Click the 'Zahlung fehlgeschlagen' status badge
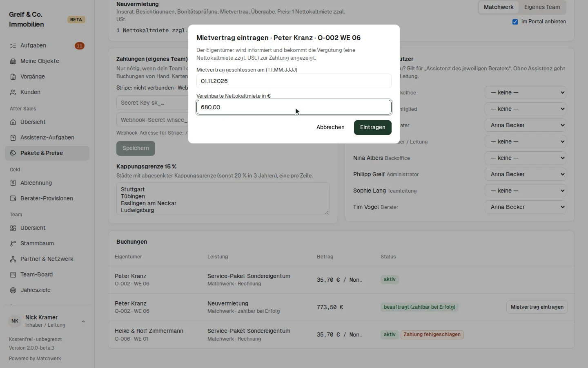Image resolution: width=588 pixels, height=368 pixels. pyautogui.click(x=432, y=334)
